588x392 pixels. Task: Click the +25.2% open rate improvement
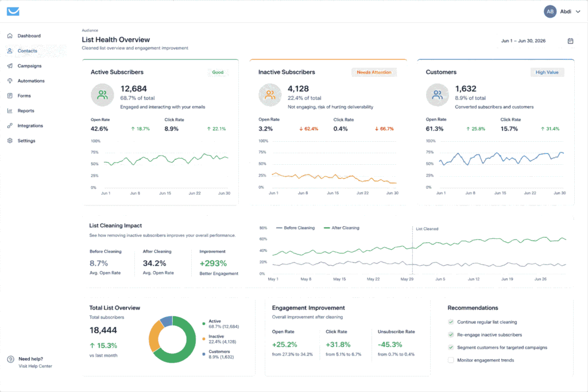point(285,344)
